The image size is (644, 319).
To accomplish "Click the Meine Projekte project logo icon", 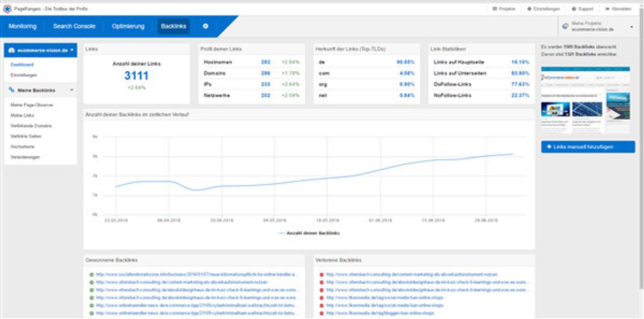I will click(x=565, y=26).
